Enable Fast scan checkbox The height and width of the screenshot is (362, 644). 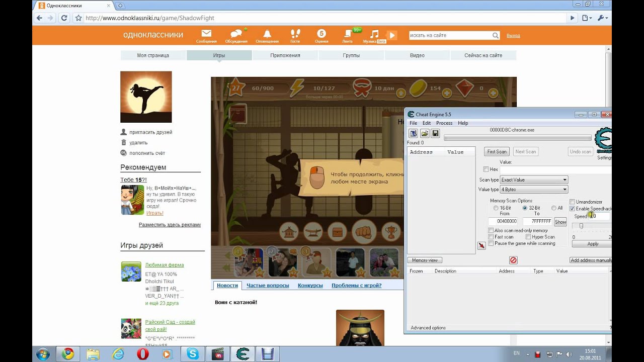click(491, 237)
